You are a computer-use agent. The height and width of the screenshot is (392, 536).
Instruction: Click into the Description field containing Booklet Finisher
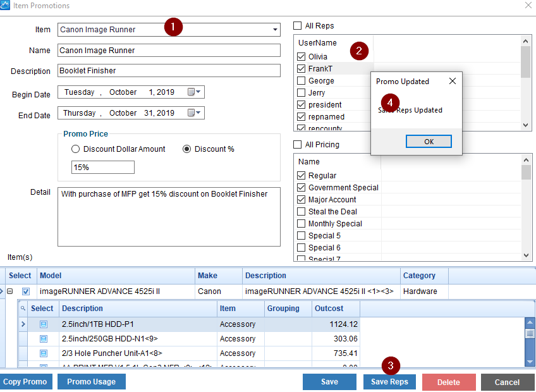pos(169,70)
